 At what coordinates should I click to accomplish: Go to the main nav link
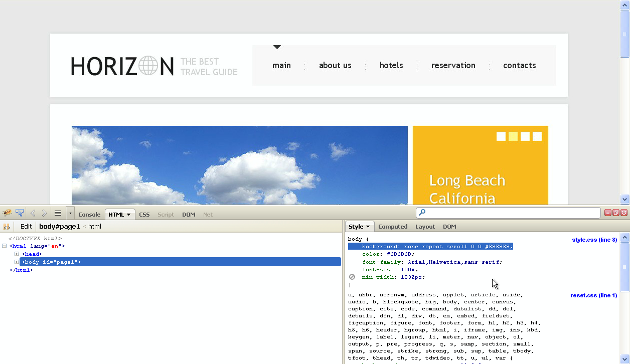[x=281, y=65]
